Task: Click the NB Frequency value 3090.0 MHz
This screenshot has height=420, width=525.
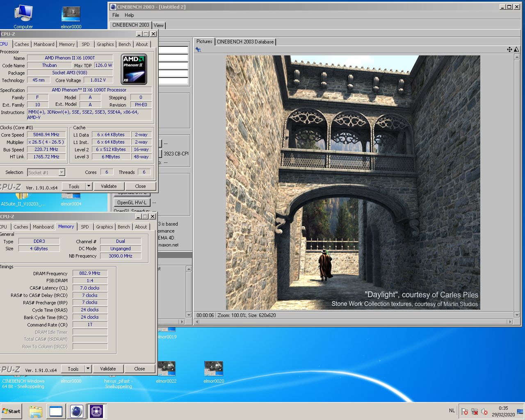Action: (x=121, y=256)
